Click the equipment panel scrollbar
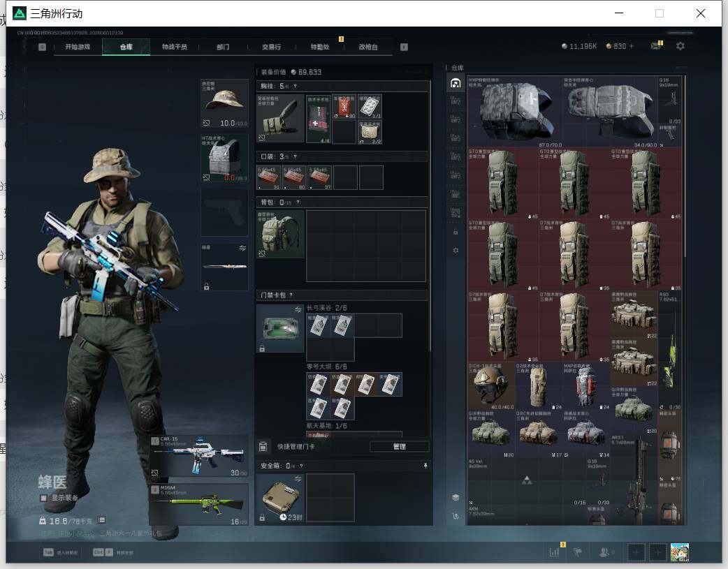The width and height of the screenshot is (728, 569). [x=430, y=216]
